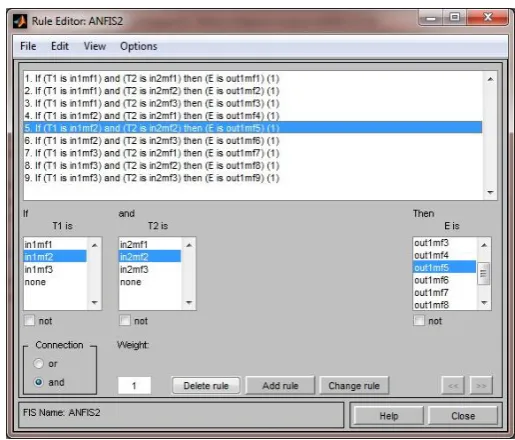Close window using title bar X

pos(488,18)
